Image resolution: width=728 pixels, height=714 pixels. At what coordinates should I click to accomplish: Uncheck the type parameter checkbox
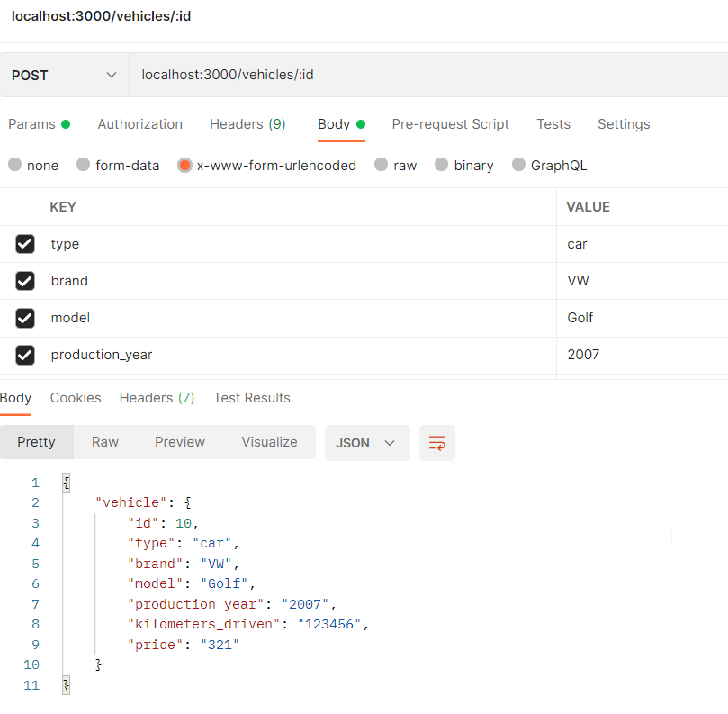pos(25,244)
